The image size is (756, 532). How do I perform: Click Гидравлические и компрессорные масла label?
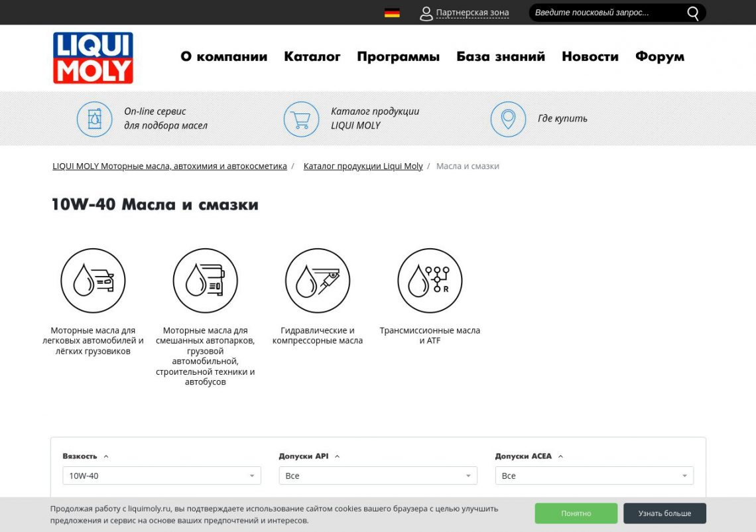click(x=318, y=335)
